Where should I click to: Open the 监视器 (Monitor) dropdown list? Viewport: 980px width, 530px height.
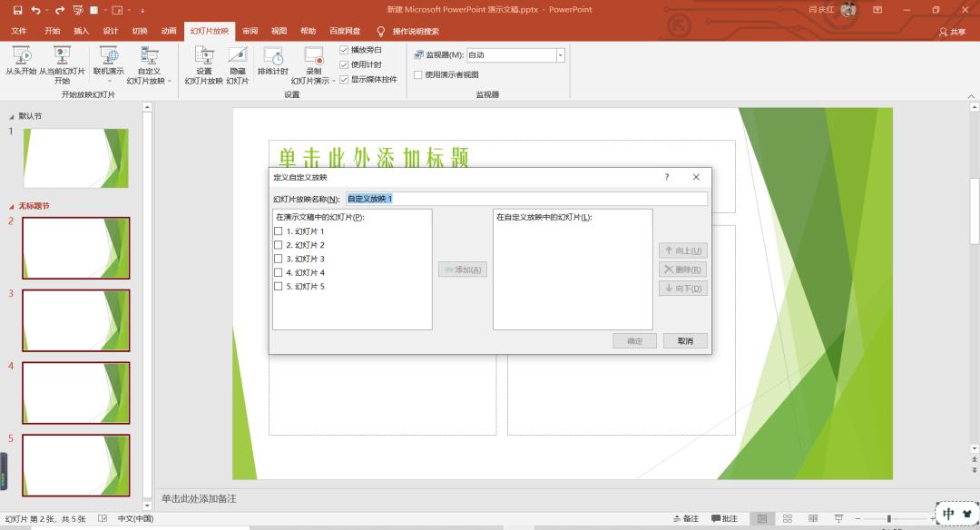560,55
